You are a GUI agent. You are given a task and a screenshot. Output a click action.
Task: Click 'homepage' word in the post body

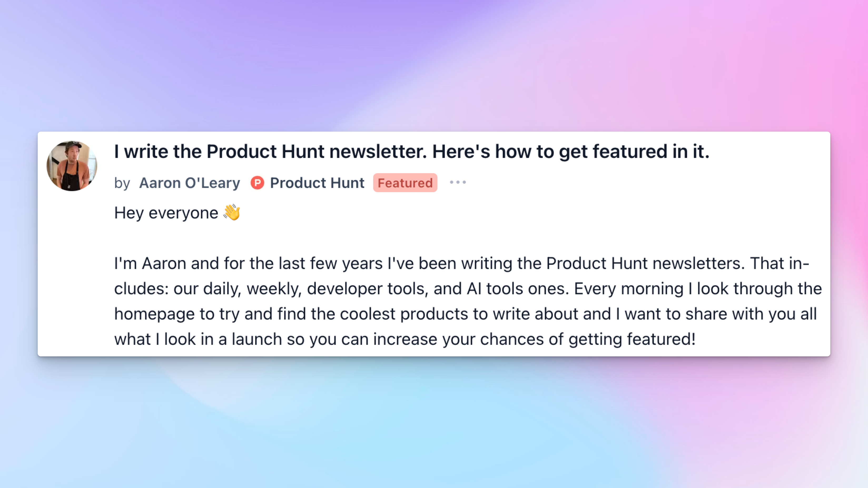click(154, 314)
